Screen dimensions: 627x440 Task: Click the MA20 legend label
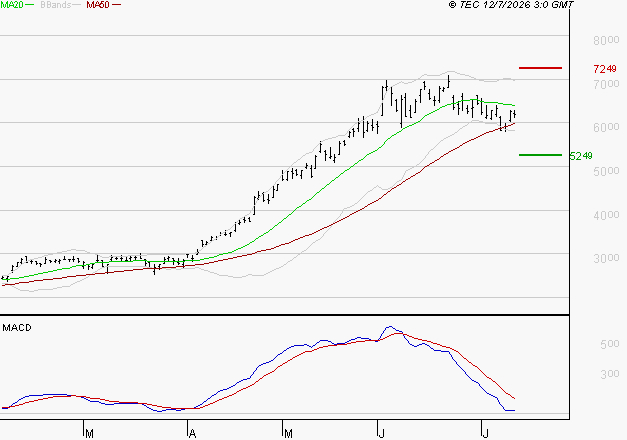[12, 5]
